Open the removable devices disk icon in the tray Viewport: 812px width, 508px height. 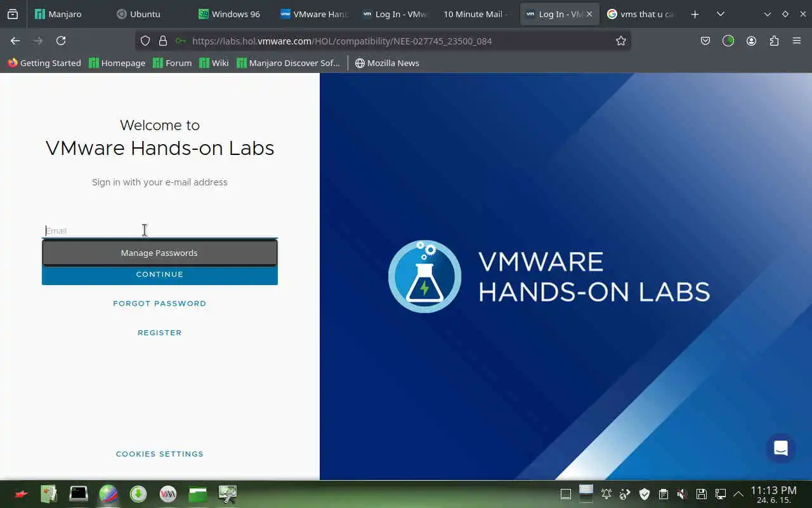702,494
